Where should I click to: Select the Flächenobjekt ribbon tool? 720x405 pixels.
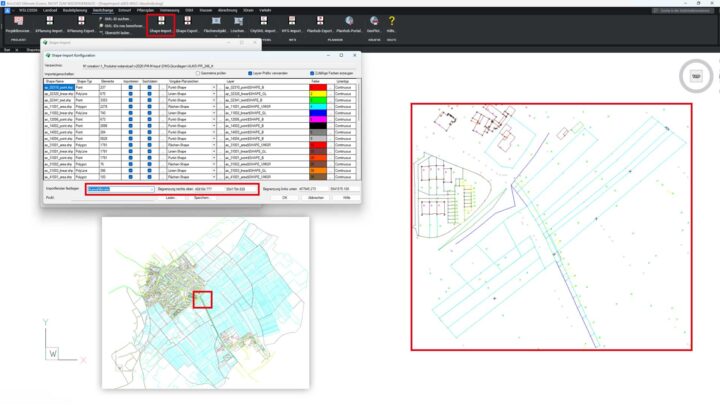[215, 24]
